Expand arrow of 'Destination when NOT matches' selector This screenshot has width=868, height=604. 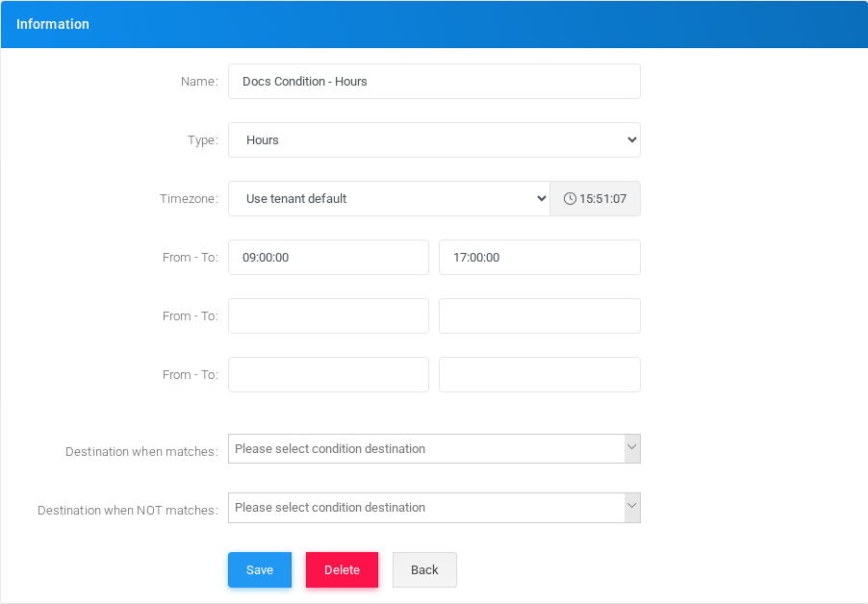click(x=632, y=508)
